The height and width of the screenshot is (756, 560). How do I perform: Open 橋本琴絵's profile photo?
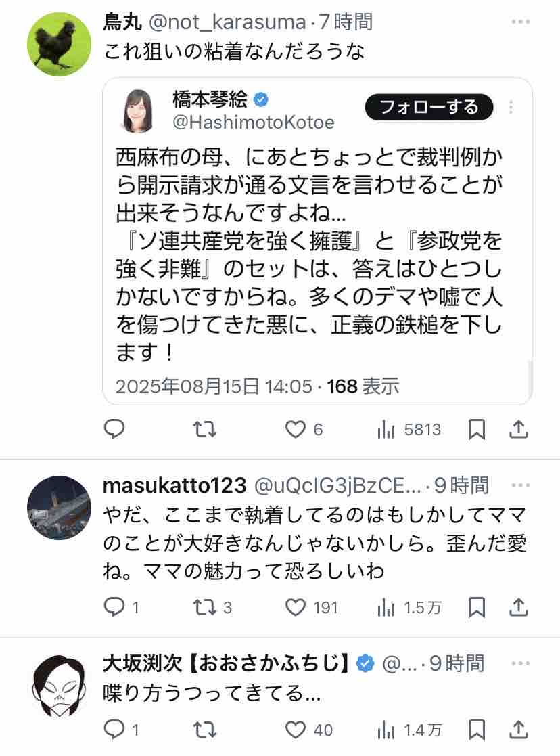137,111
